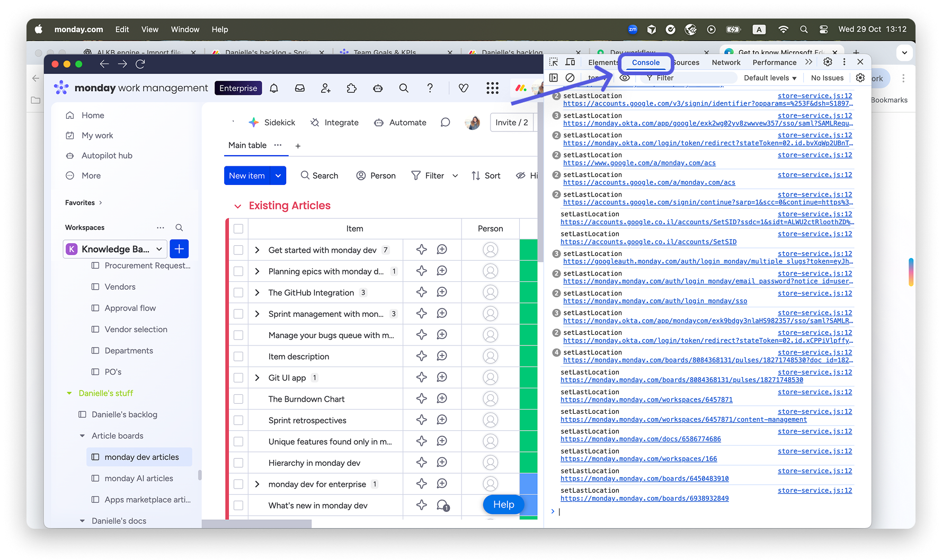Image resolution: width=942 pixels, height=560 pixels.
Task: Select checkbox for Planning epics row
Action: pyautogui.click(x=238, y=271)
